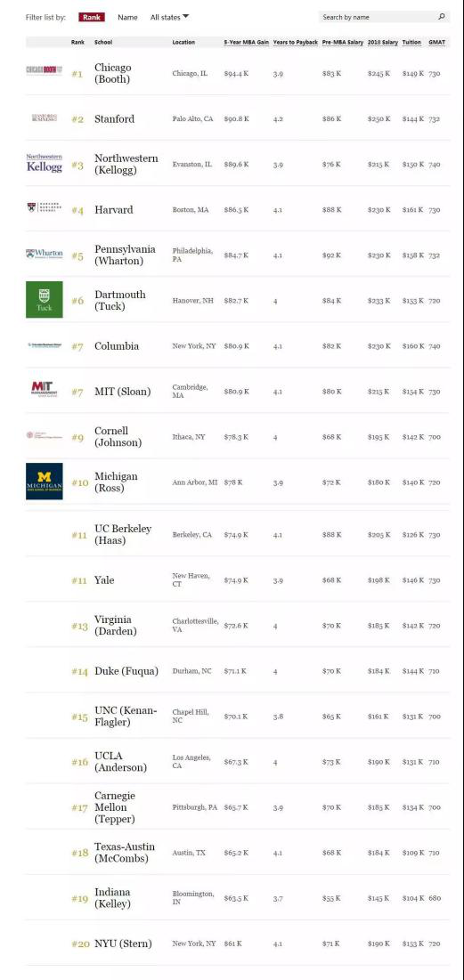Select the Rank filter button
The image size is (464, 980).
point(92,17)
